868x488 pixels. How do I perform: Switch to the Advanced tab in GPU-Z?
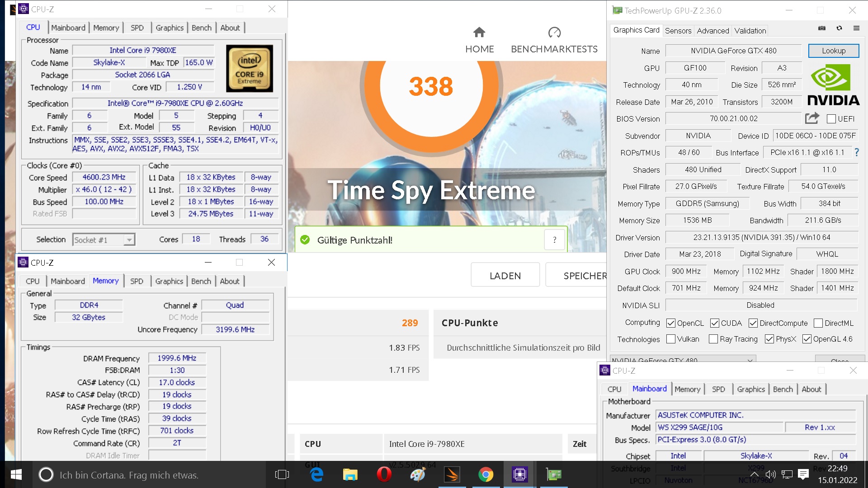[x=713, y=31]
